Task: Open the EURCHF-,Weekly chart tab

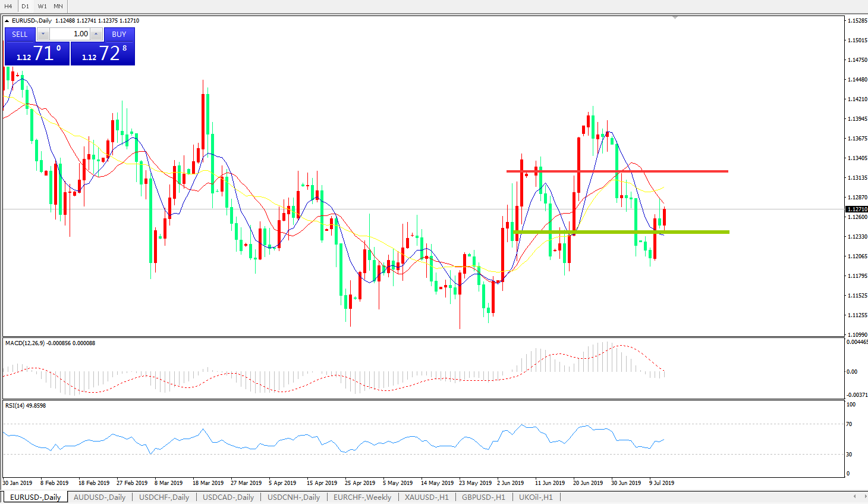Action: tap(362, 497)
